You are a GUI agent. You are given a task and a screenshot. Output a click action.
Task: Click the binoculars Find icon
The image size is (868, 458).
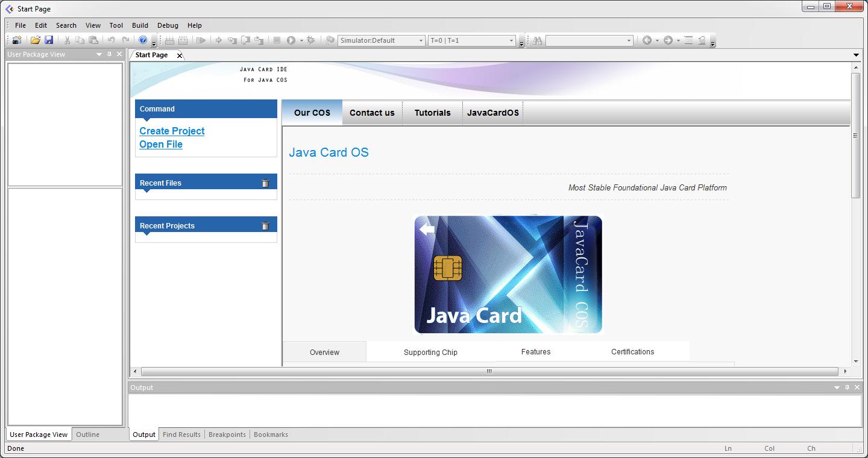point(537,40)
